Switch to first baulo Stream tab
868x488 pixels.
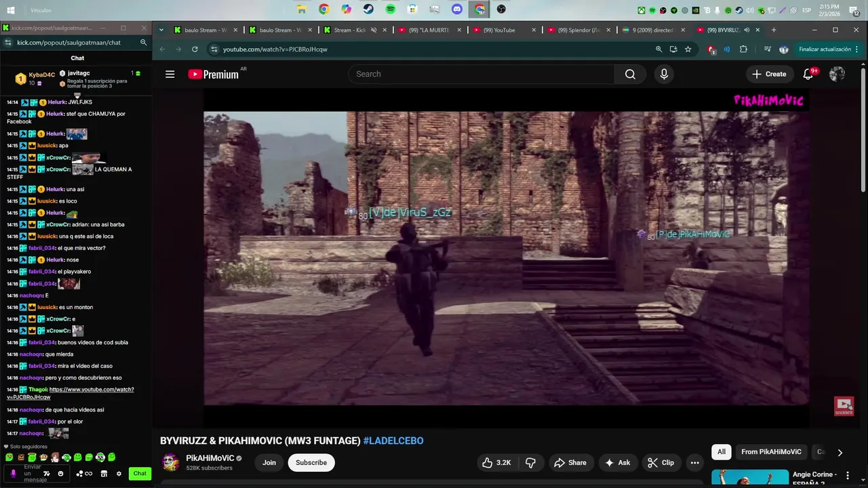pos(205,30)
